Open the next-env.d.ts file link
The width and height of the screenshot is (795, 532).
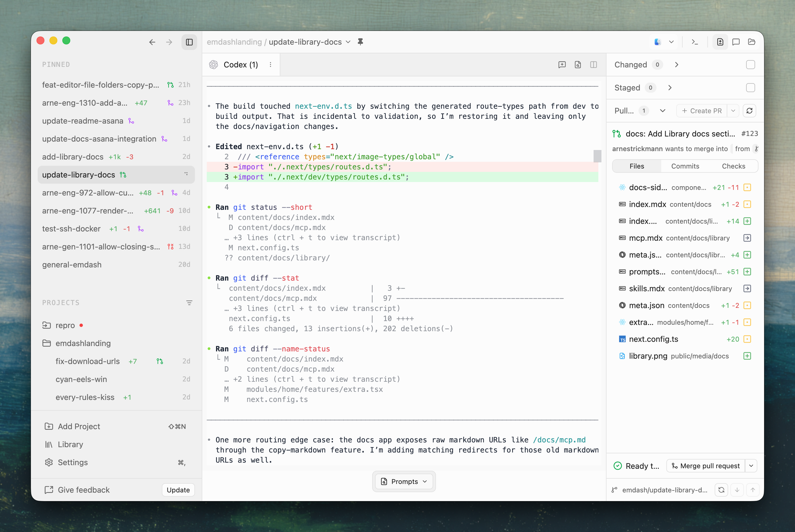pos(323,106)
